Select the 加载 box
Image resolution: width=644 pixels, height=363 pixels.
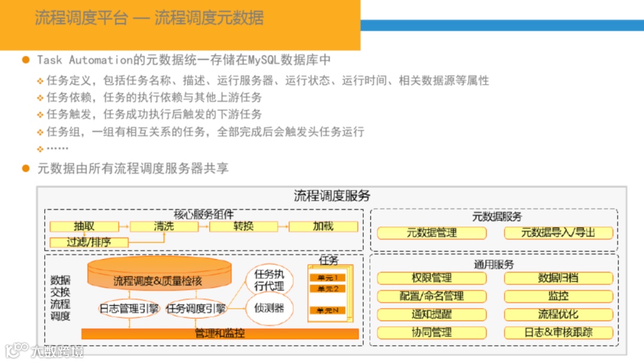(323, 226)
